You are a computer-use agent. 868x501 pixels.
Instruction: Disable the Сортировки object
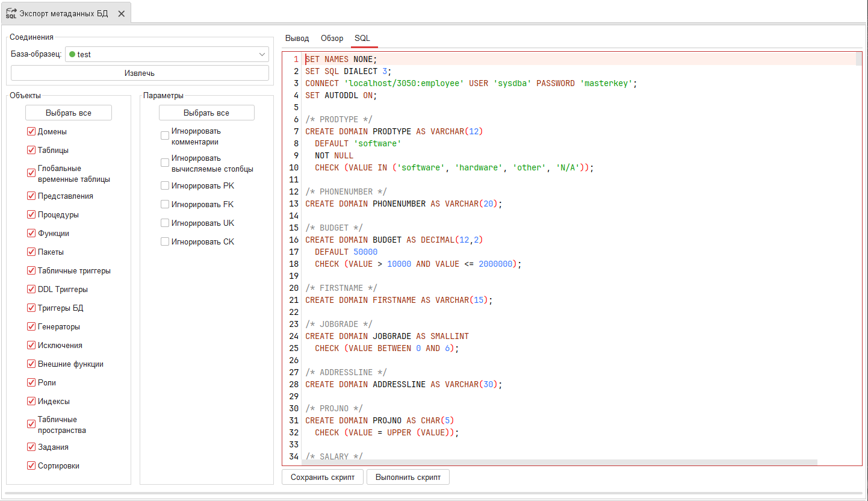(x=31, y=465)
